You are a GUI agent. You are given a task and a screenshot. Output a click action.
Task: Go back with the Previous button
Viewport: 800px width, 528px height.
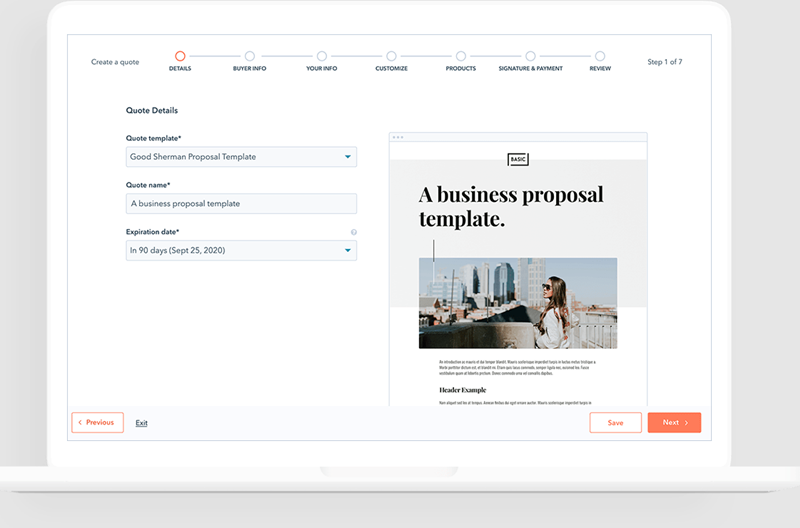click(x=97, y=423)
